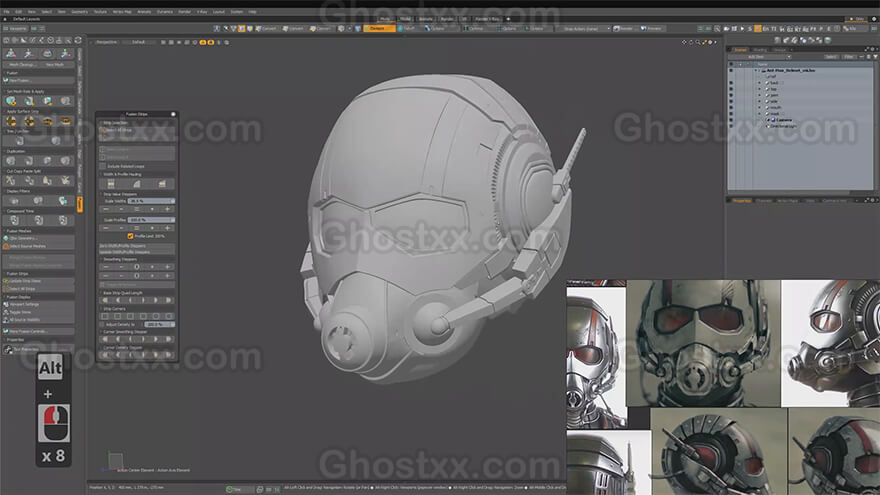Click the Render button in top toolbar
The image size is (880, 495).
tap(623, 28)
